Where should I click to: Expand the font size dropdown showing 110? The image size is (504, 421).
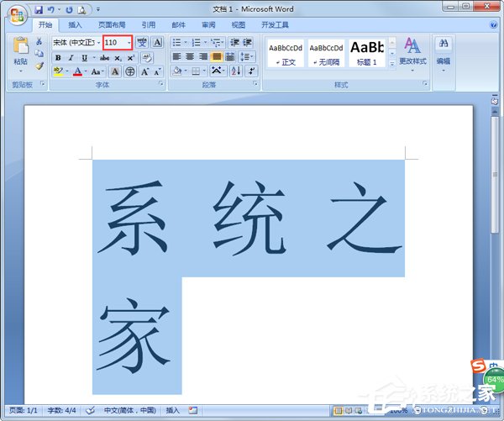point(129,42)
